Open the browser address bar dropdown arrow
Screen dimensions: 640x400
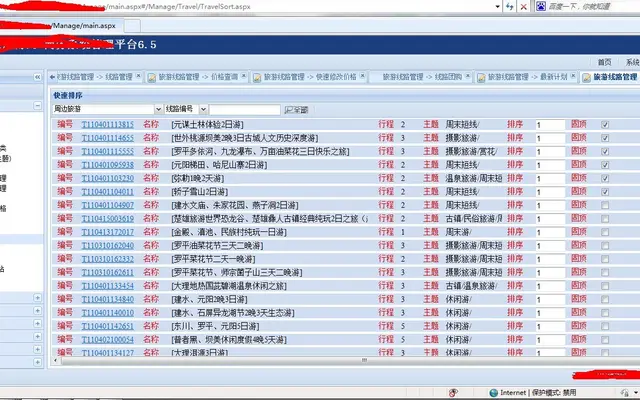[497, 7]
